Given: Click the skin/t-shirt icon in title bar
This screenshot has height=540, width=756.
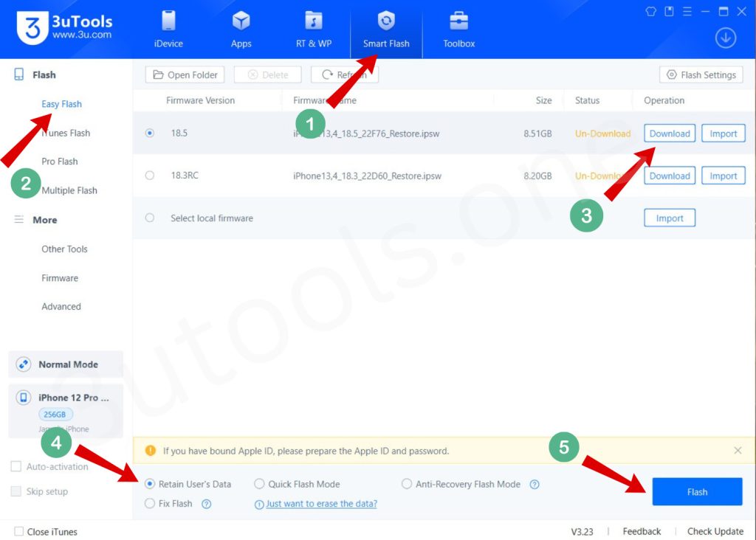Looking at the screenshot, I should point(651,12).
